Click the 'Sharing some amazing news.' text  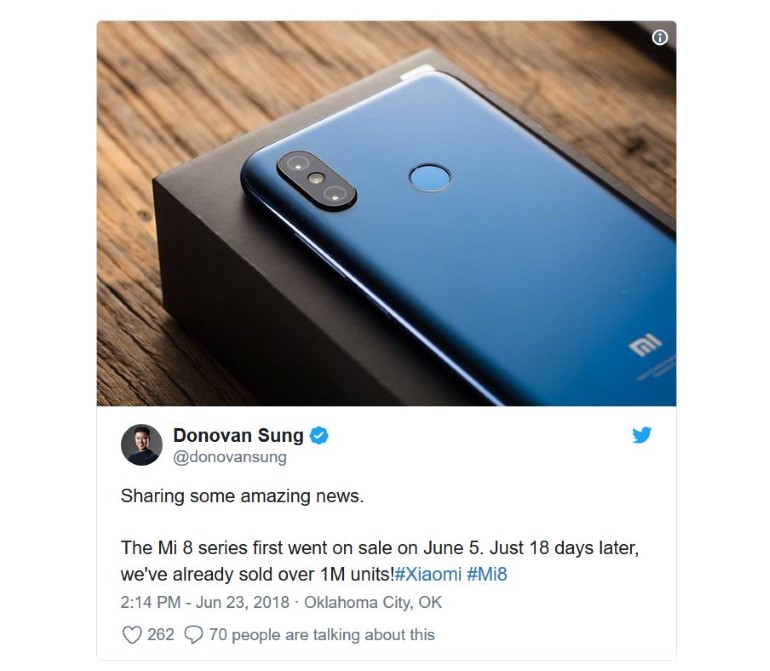point(242,496)
